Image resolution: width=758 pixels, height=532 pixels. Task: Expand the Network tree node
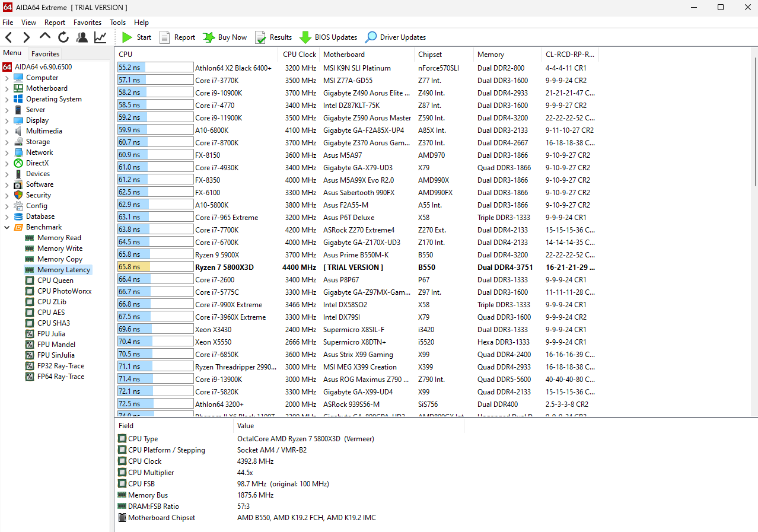(7, 152)
